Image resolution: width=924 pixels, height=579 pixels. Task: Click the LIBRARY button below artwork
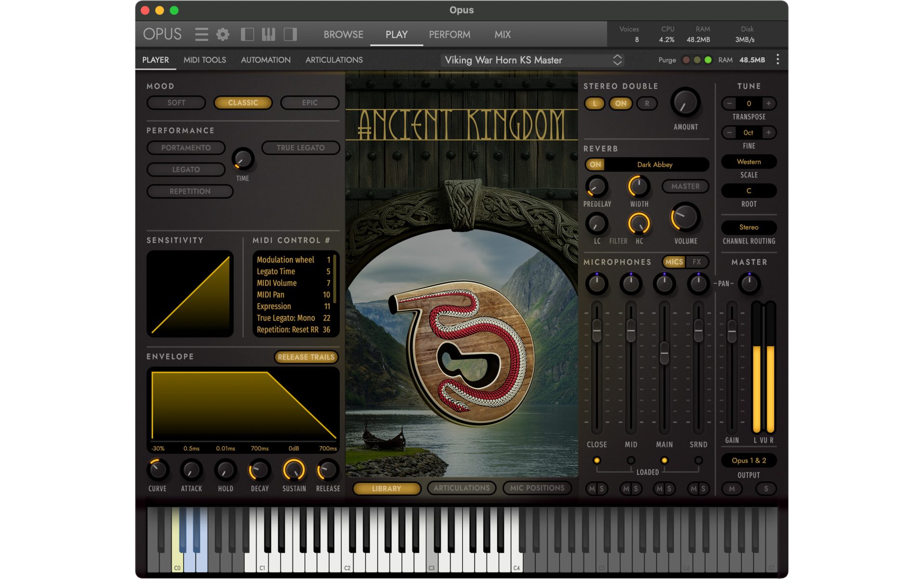click(386, 489)
